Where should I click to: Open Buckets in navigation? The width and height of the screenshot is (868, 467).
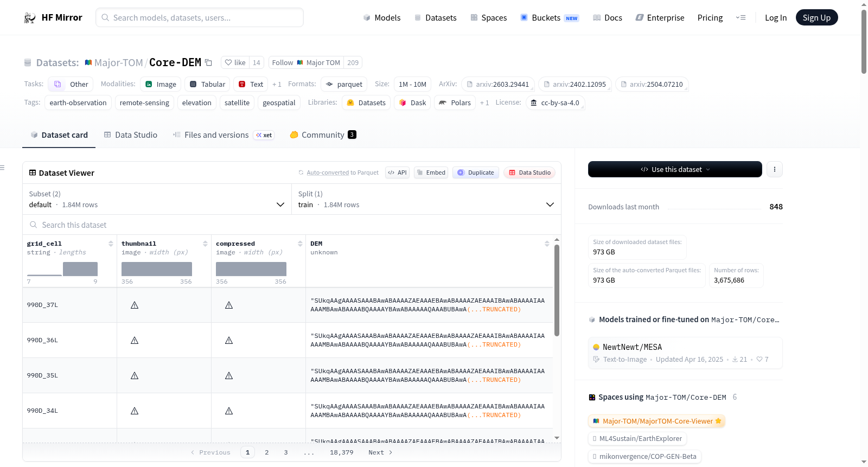pyautogui.click(x=550, y=18)
